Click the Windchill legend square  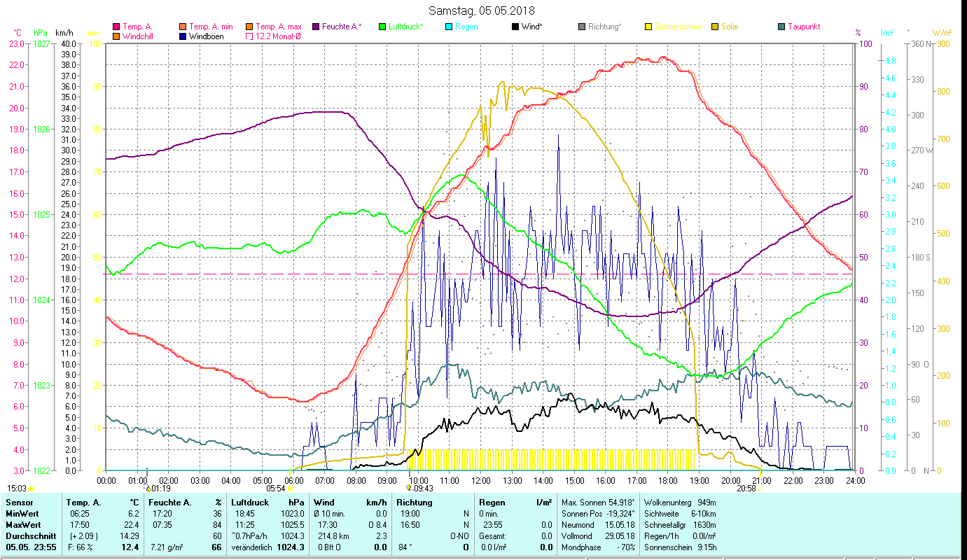coord(116,36)
